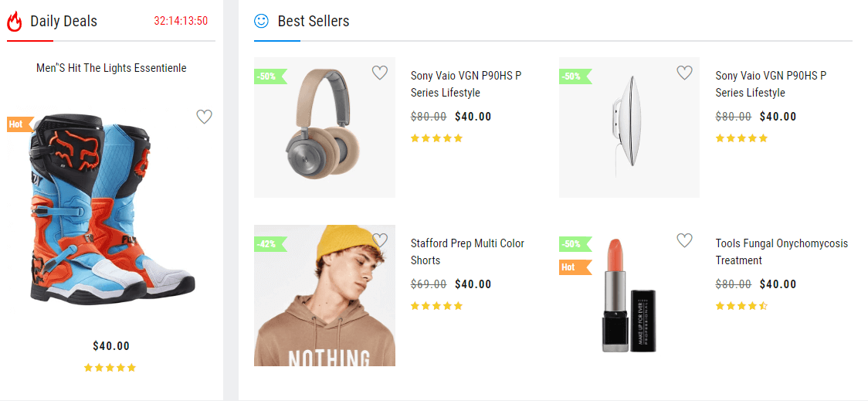Open Men'S Hit The Lights Essentienle link

[111, 68]
